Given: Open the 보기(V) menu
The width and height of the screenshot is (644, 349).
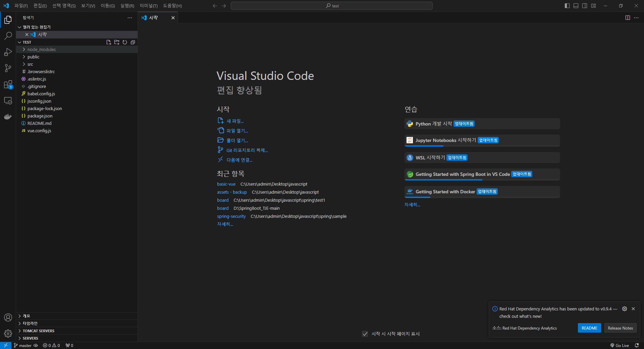Looking at the screenshot, I should click(x=88, y=6).
